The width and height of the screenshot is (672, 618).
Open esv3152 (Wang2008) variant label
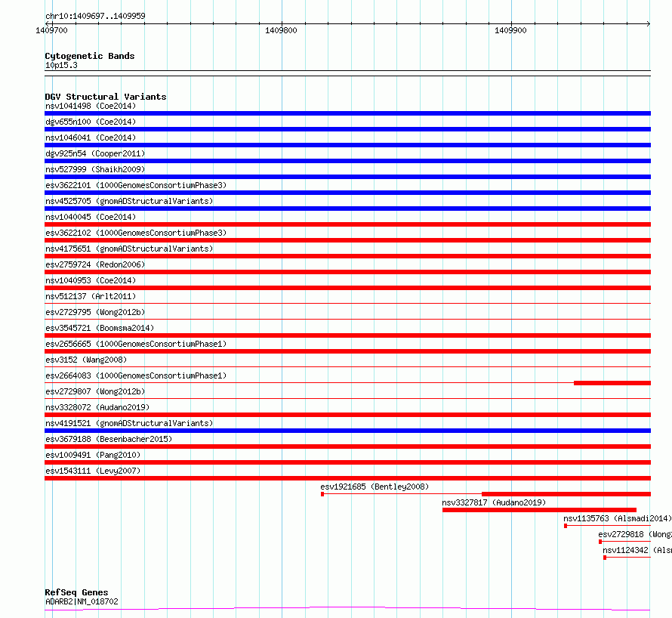click(86, 360)
